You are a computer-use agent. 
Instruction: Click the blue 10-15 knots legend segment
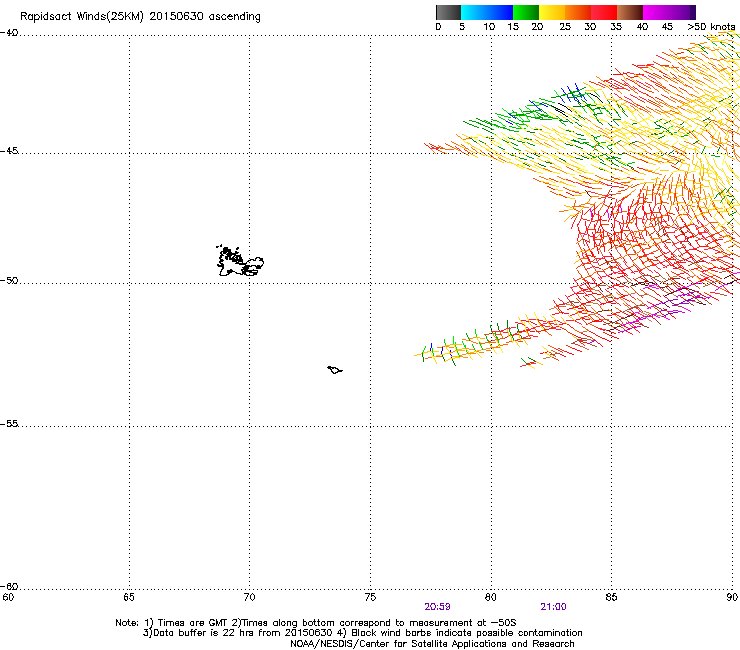click(x=500, y=12)
